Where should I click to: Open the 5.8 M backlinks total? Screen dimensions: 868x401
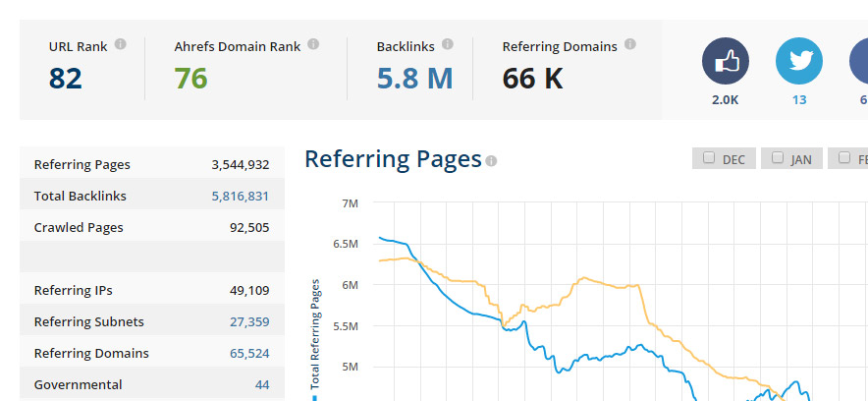[414, 79]
